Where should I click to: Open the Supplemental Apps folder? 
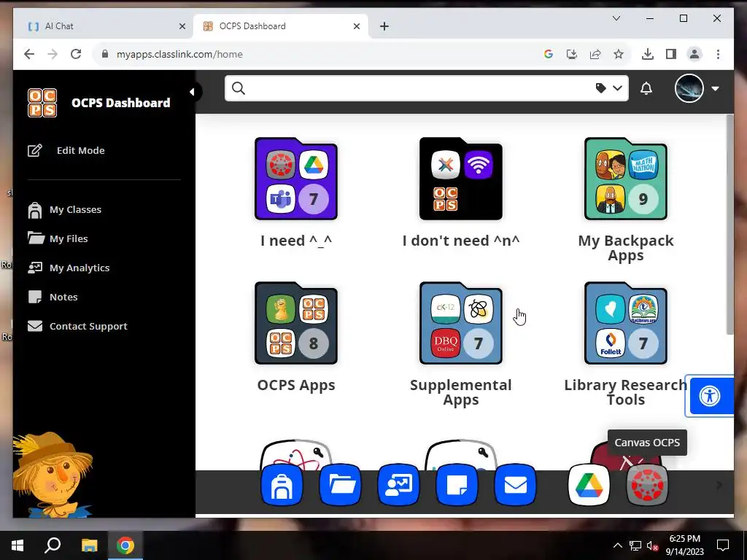[461, 323]
